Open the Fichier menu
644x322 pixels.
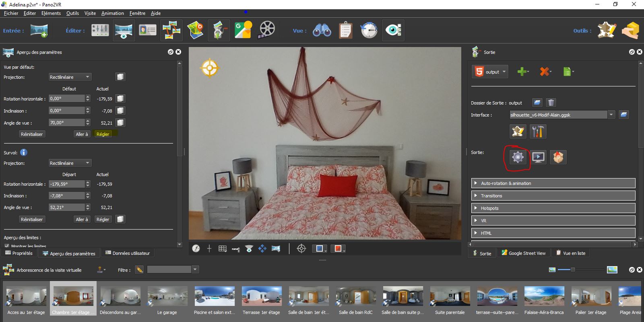11,13
